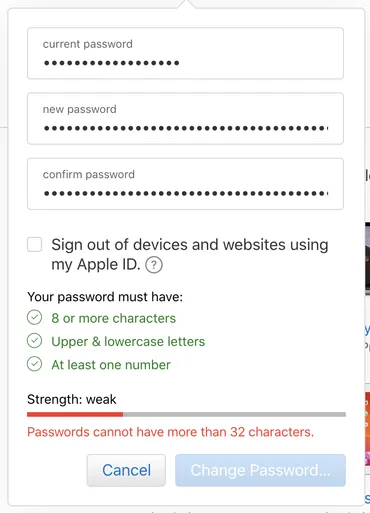The image size is (370, 513).
Task: Click the Sign out of devices label text
Action: 190,254
